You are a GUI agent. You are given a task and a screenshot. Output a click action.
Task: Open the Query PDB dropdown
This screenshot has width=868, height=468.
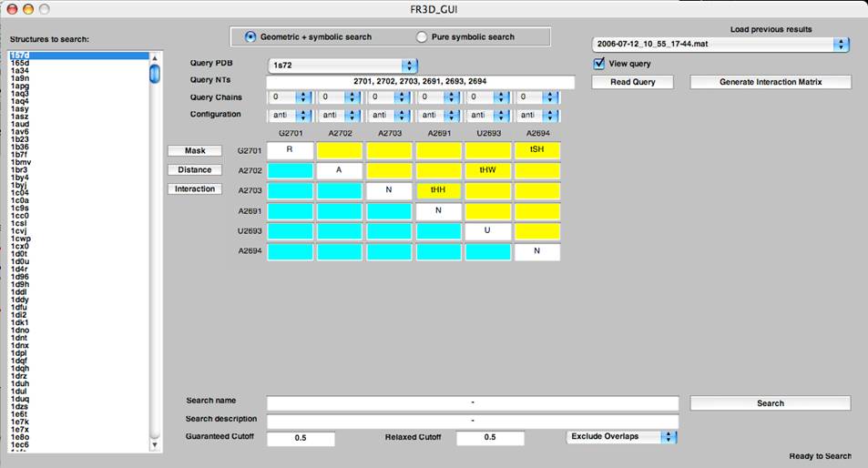click(x=342, y=66)
